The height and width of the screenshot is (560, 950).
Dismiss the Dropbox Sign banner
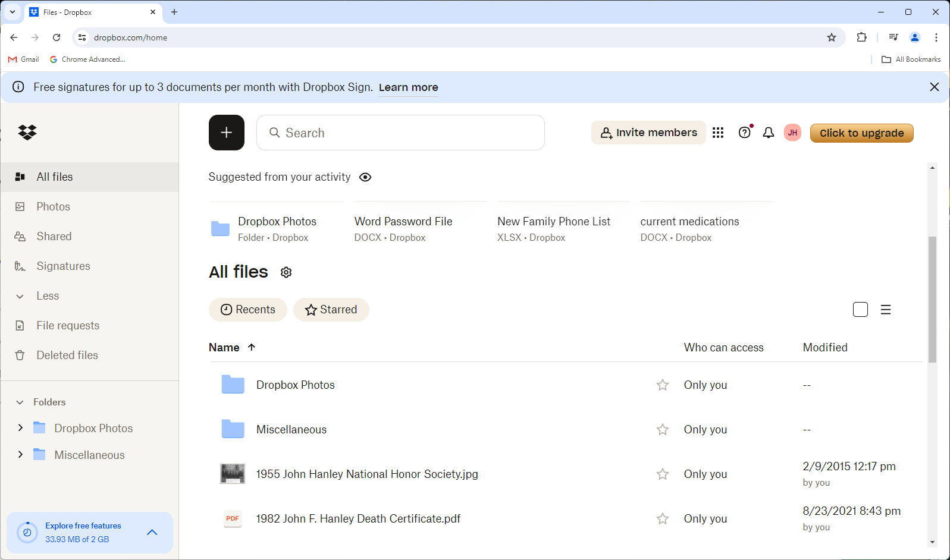[935, 87]
